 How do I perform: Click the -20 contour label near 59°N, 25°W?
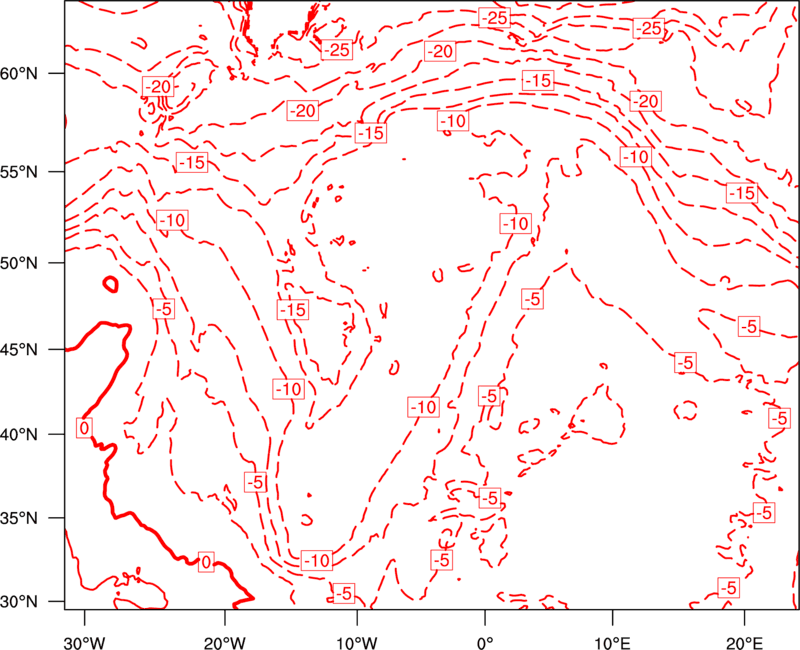158,87
